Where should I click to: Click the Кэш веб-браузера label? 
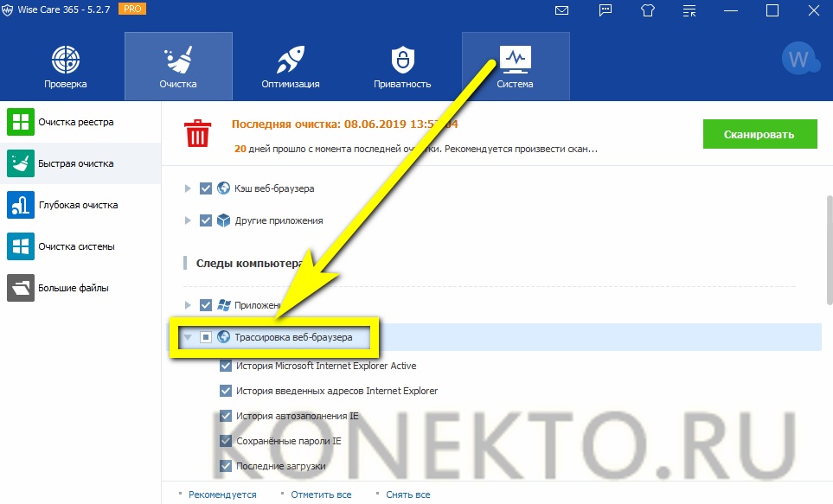(x=274, y=188)
